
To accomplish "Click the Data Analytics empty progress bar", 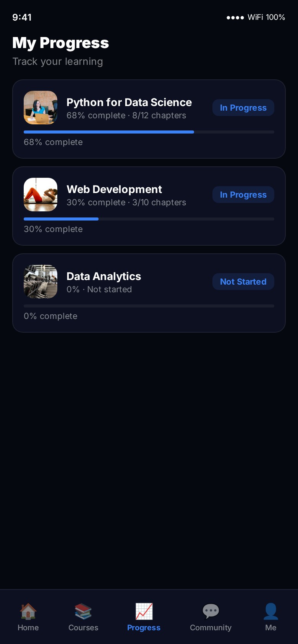I will [x=149, y=306].
